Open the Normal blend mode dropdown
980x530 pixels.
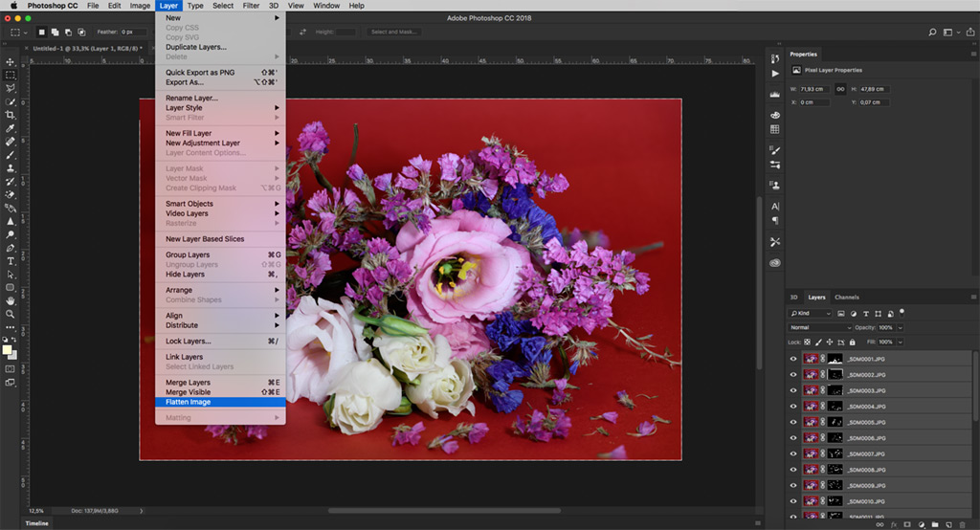click(x=819, y=327)
